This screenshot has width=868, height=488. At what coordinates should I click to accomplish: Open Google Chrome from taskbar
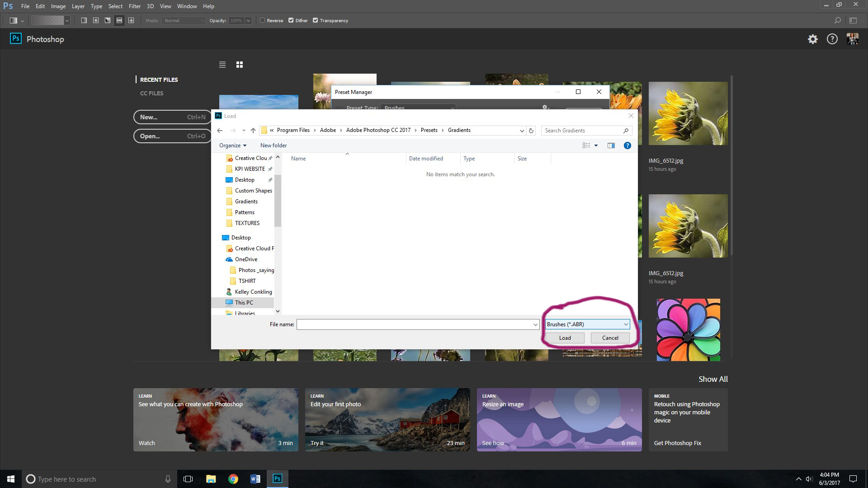pos(233,479)
